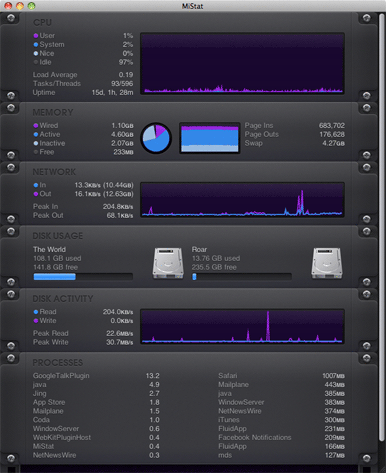The image size is (386, 473).
Task: Click the Peak Read value 22.6MB/s
Action: click(120, 334)
